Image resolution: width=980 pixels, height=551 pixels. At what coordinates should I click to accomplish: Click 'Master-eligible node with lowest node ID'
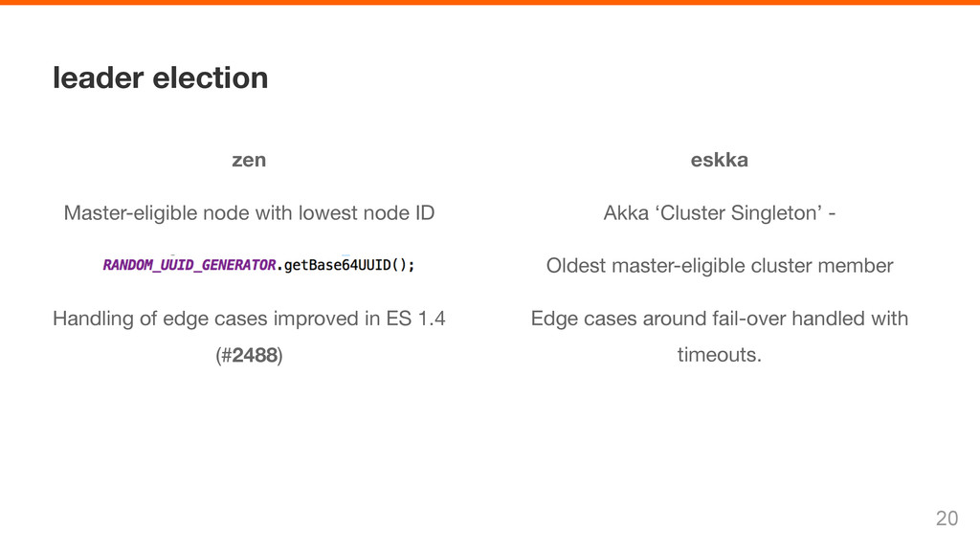click(250, 213)
